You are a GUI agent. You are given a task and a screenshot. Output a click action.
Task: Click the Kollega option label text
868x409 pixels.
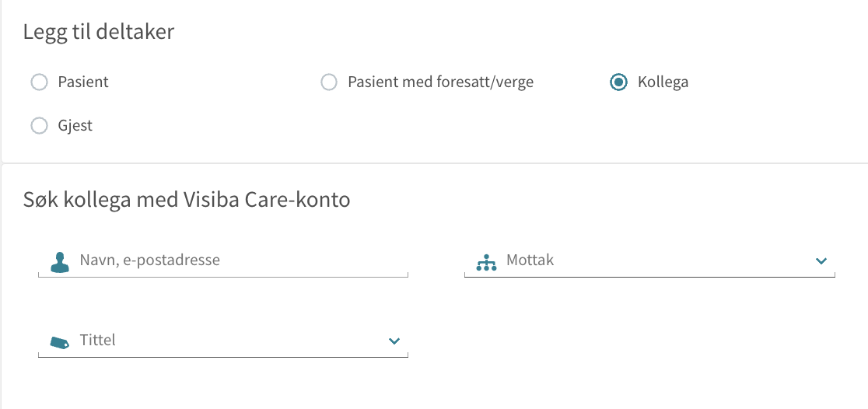coord(663,82)
